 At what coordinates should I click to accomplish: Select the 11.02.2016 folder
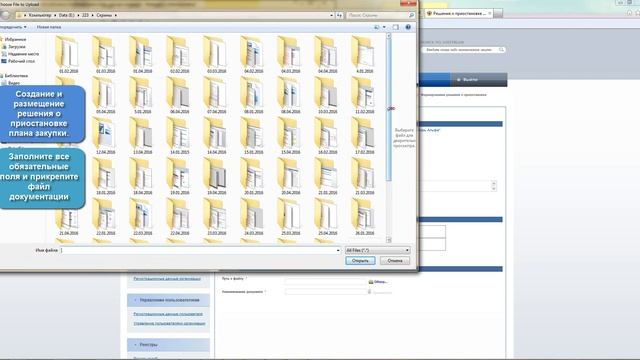364,95
